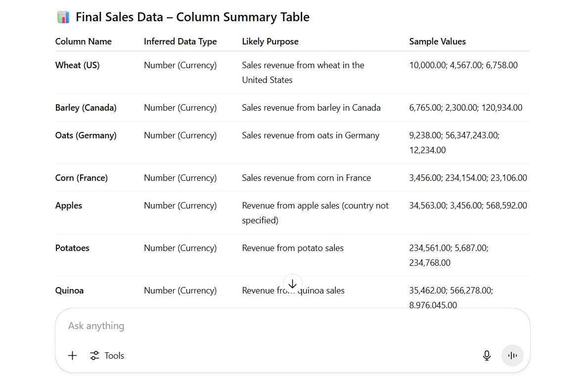Screen dimensions: 588x376
Task: Select the "Wheat (US)" row label
Action: click(x=77, y=65)
